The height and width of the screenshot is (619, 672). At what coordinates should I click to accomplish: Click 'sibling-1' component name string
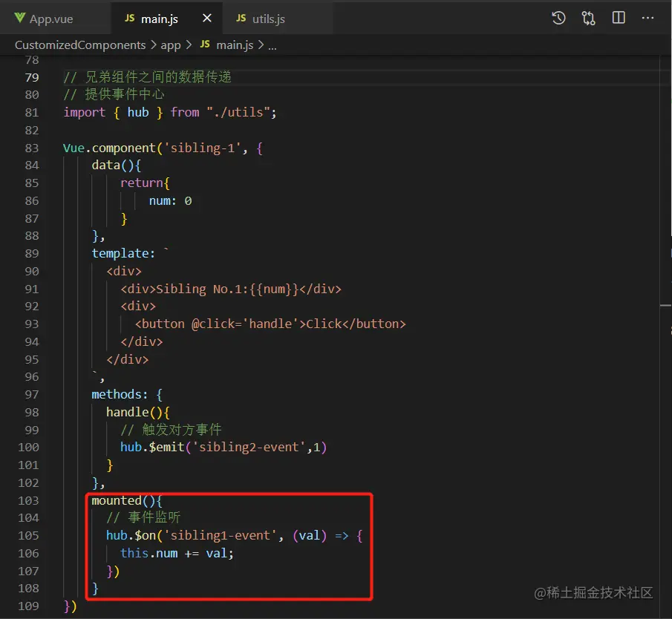[x=203, y=148]
